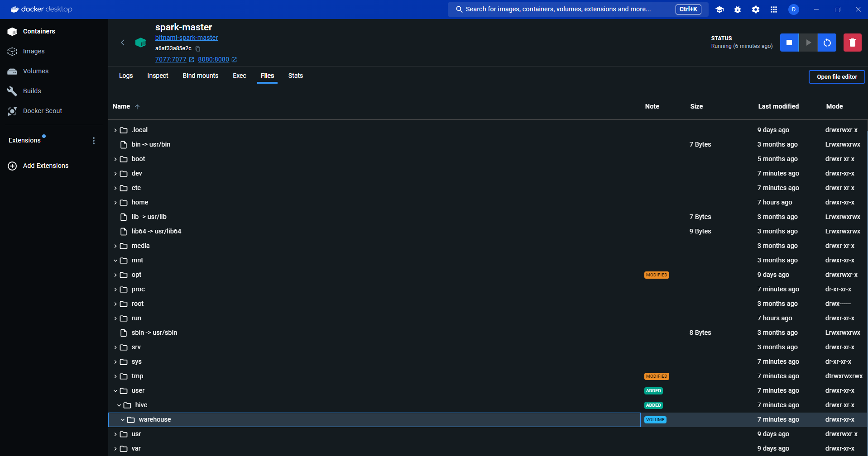Delete the container using the red trash icon
Screen dimensions: 868x456
click(852, 43)
